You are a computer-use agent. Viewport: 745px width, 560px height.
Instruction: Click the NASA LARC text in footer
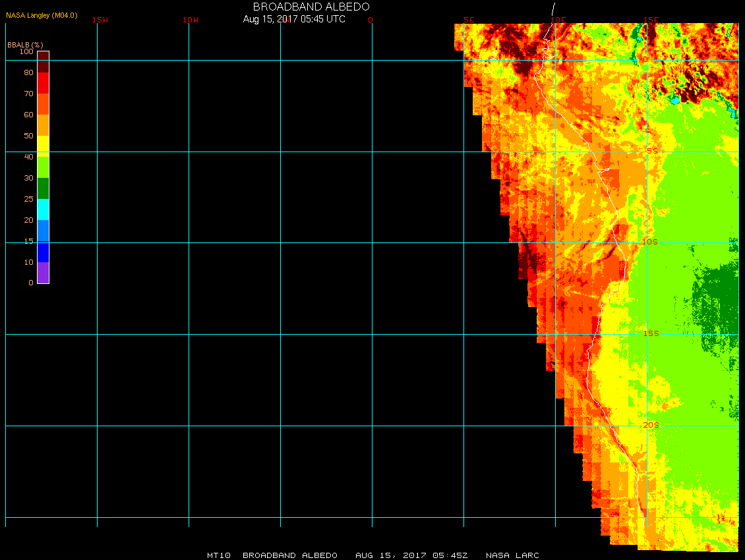click(512, 555)
